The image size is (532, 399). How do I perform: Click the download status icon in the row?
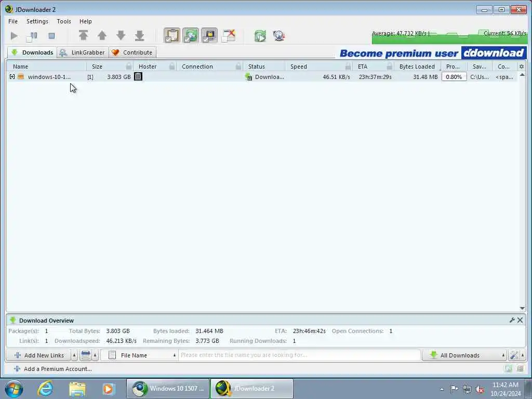click(x=249, y=77)
